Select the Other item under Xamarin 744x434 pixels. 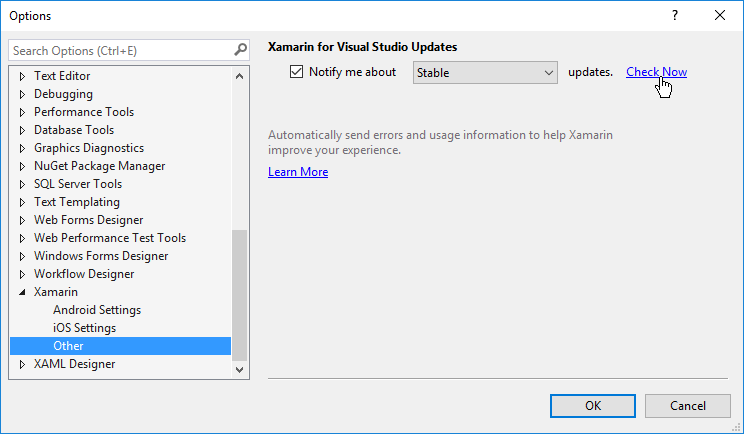[x=121, y=346]
